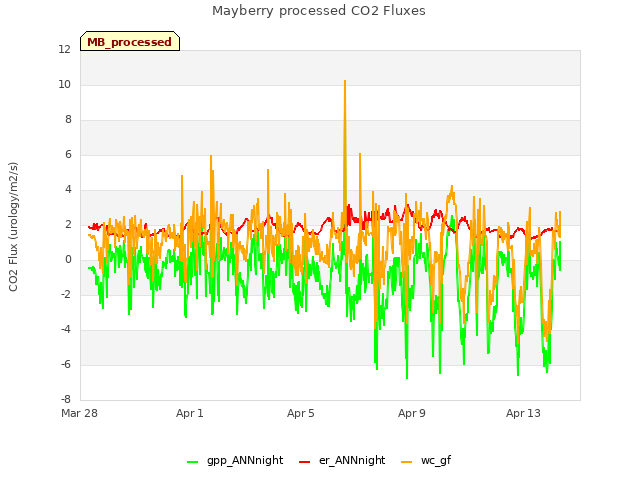Click the y-axis value -8
Viewport: 640px width, 480px height.
(x=66, y=400)
